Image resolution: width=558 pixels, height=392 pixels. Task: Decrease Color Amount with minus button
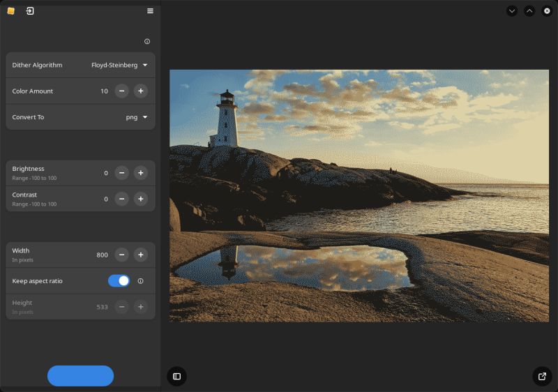121,91
